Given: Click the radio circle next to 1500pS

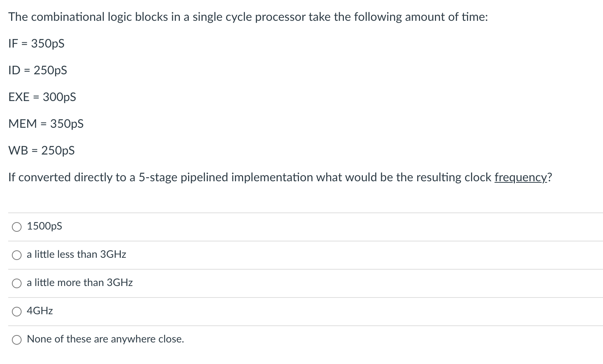Looking at the screenshot, I should pos(16,227).
